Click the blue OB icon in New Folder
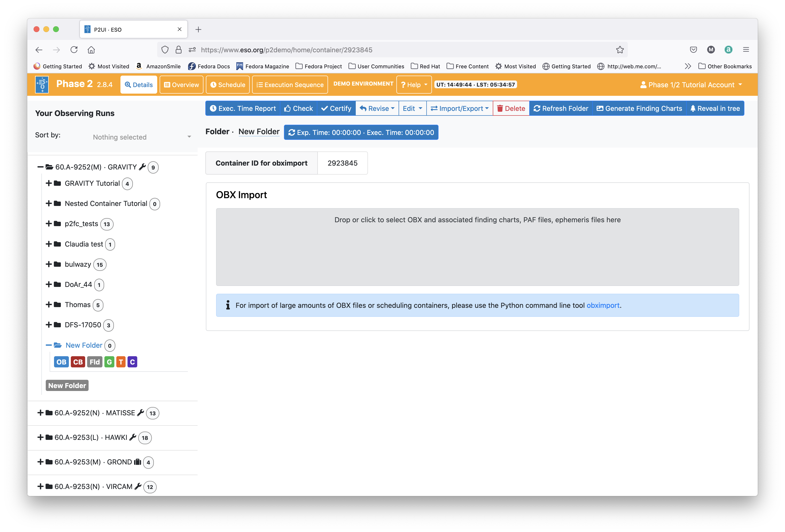The height and width of the screenshot is (532, 785). (61, 362)
